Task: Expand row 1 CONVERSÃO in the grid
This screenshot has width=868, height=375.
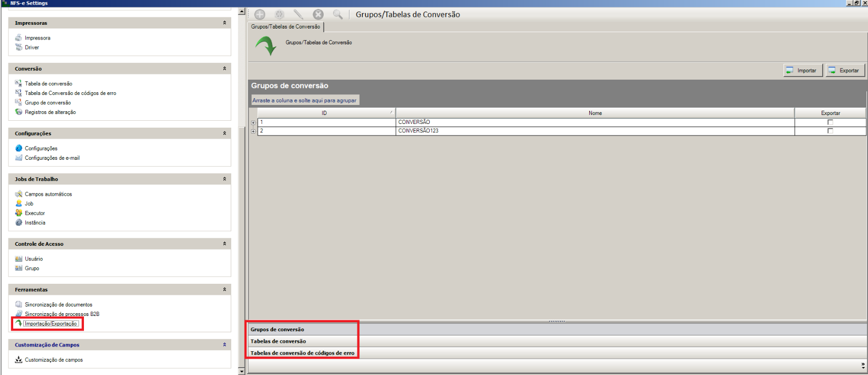Action: 253,122
